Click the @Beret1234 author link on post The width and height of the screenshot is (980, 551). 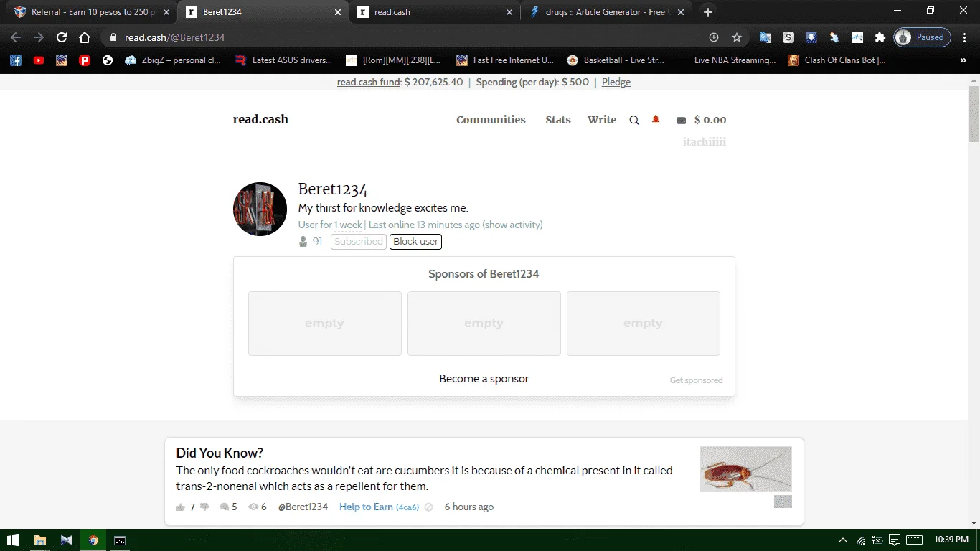(x=303, y=507)
